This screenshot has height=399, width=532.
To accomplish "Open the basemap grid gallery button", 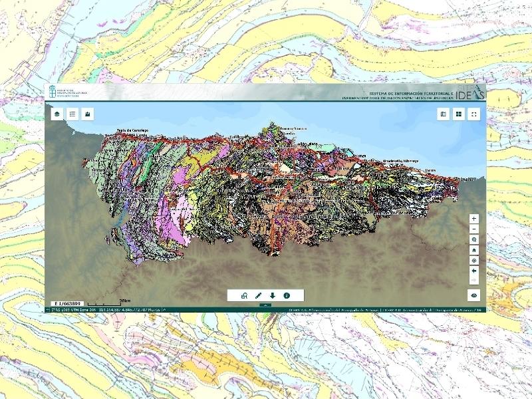I will click(x=459, y=114).
